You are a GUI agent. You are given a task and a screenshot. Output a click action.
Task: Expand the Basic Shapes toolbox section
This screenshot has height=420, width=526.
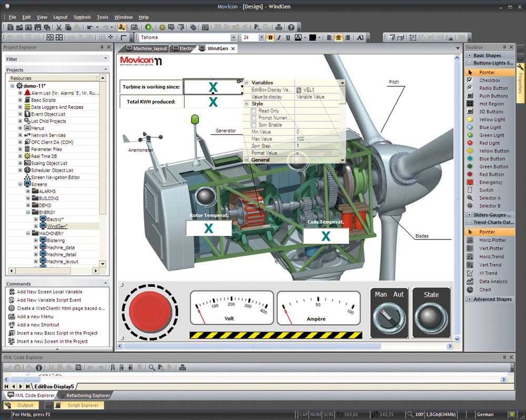click(x=469, y=55)
